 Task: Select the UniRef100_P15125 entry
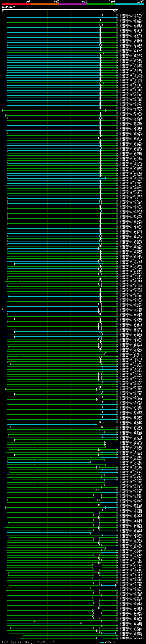pyautogui.click(x=131, y=42)
